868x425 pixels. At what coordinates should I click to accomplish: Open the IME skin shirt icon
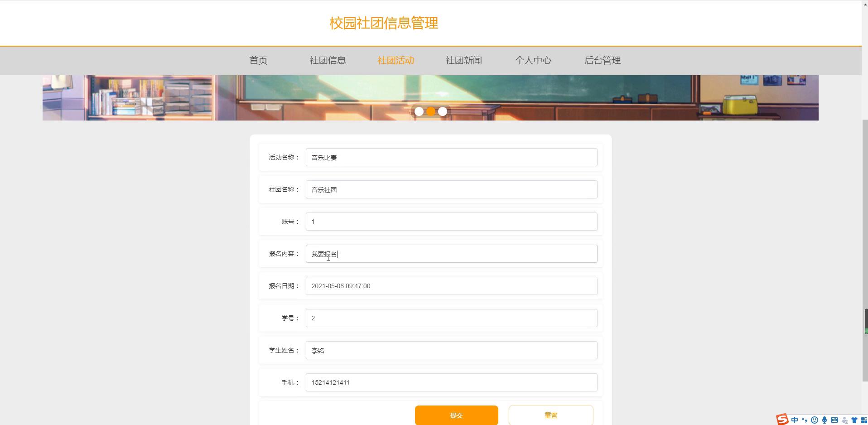click(854, 420)
